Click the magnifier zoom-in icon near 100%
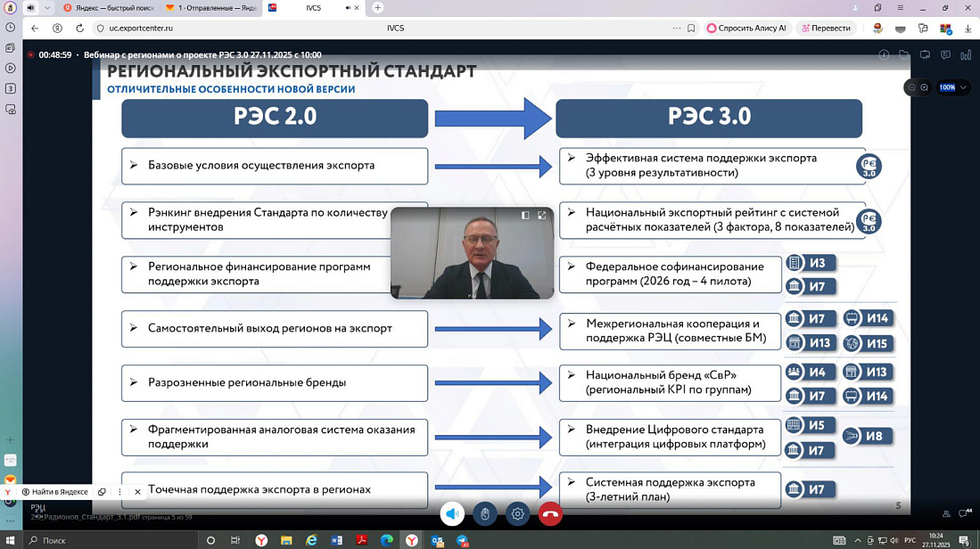 point(925,87)
